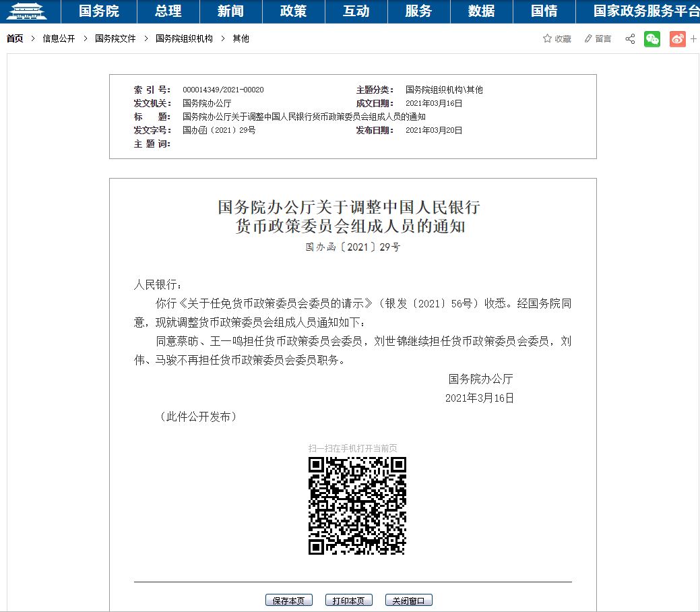700x612 pixels.
Task: Click the government building logo icon
Action: coord(30,11)
